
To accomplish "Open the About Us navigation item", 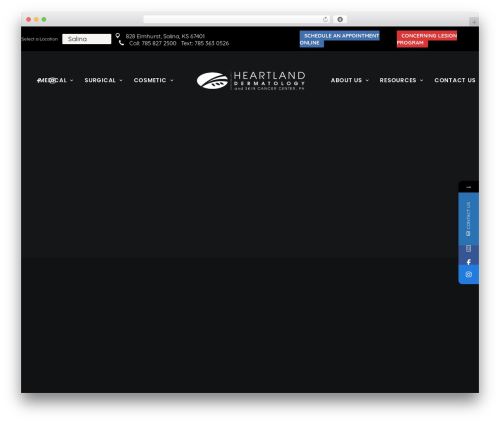I will click(x=346, y=80).
